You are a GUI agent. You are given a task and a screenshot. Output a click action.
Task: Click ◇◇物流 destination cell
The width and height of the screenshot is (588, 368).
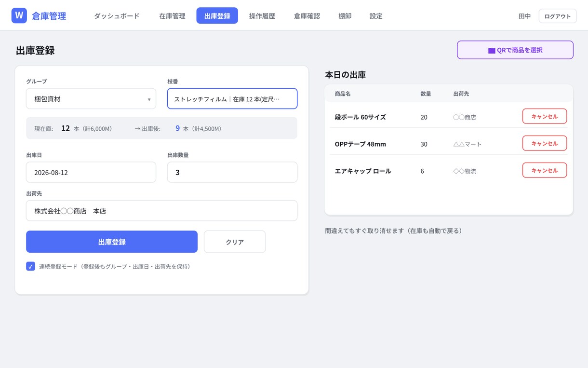point(465,171)
